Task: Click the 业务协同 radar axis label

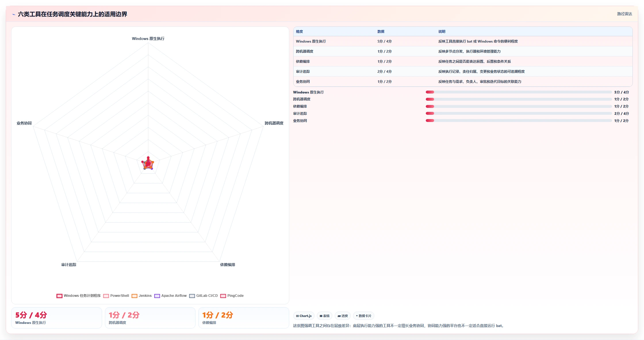Action: click(24, 123)
